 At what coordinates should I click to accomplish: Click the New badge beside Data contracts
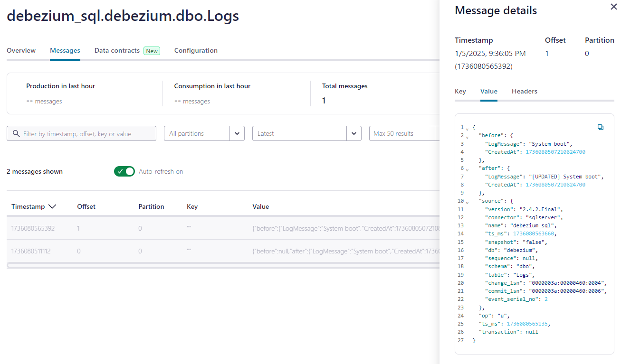[152, 51]
